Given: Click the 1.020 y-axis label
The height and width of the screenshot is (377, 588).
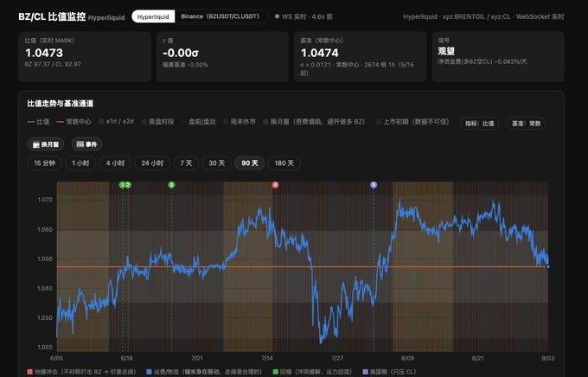Looking at the screenshot, I should 45,347.
